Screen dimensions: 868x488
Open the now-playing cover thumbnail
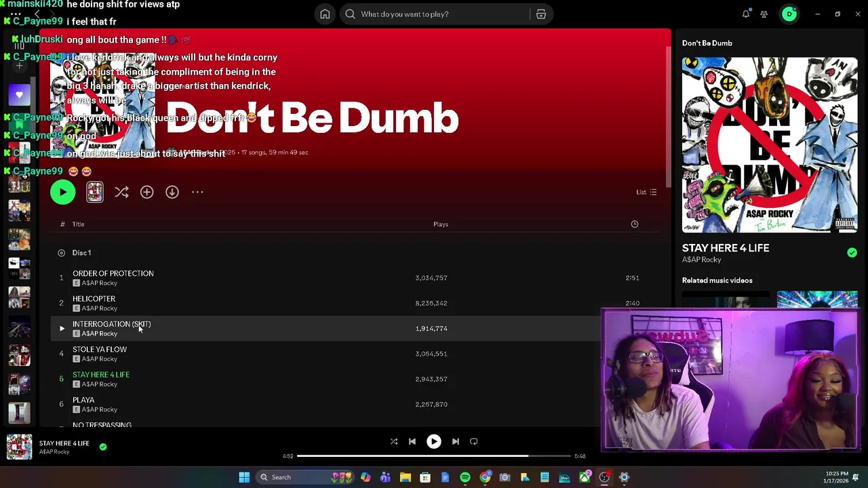point(20,447)
